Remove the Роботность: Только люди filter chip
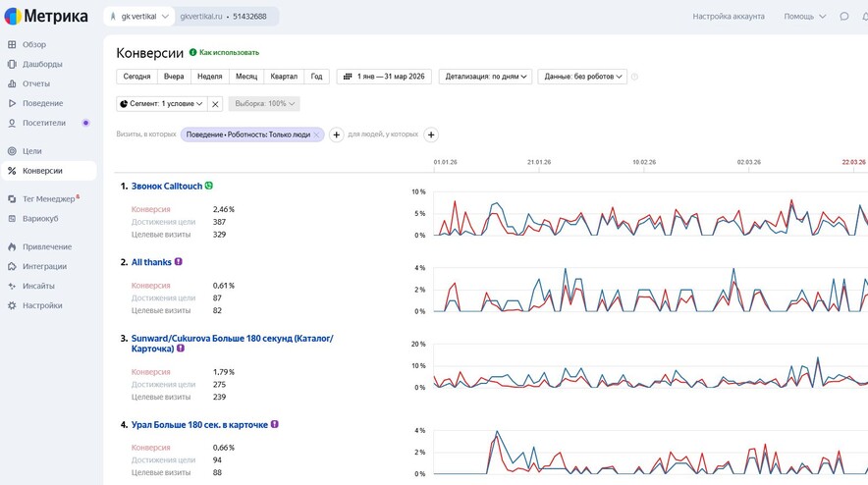 click(316, 135)
